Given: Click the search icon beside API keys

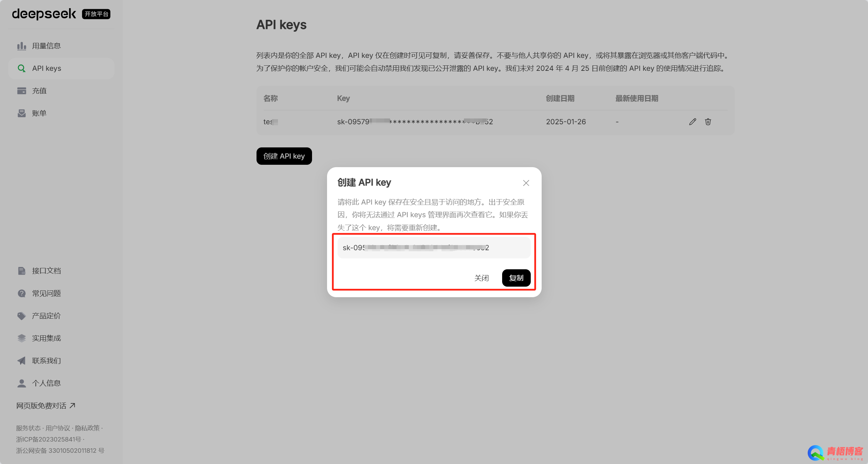Looking at the screenshot, I should 21,68.
